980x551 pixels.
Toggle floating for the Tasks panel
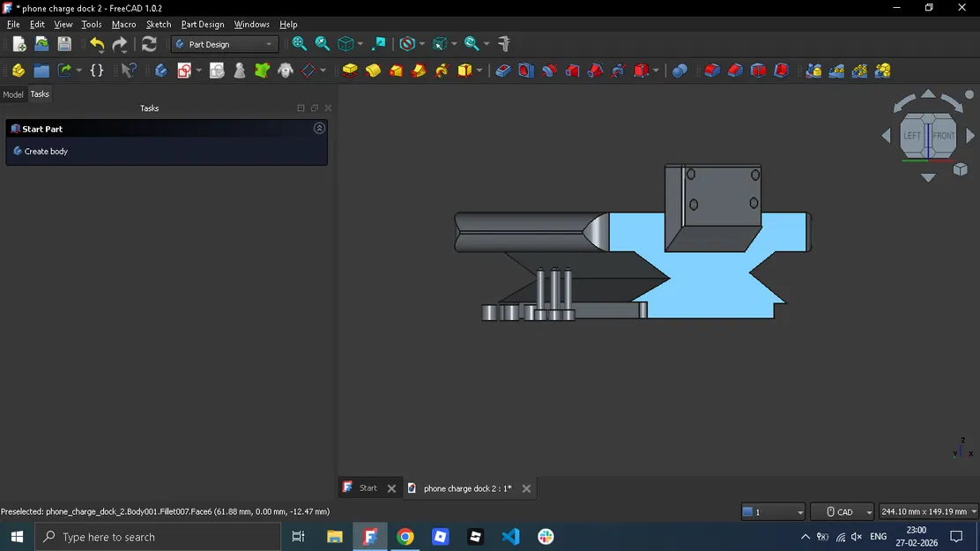315,108
